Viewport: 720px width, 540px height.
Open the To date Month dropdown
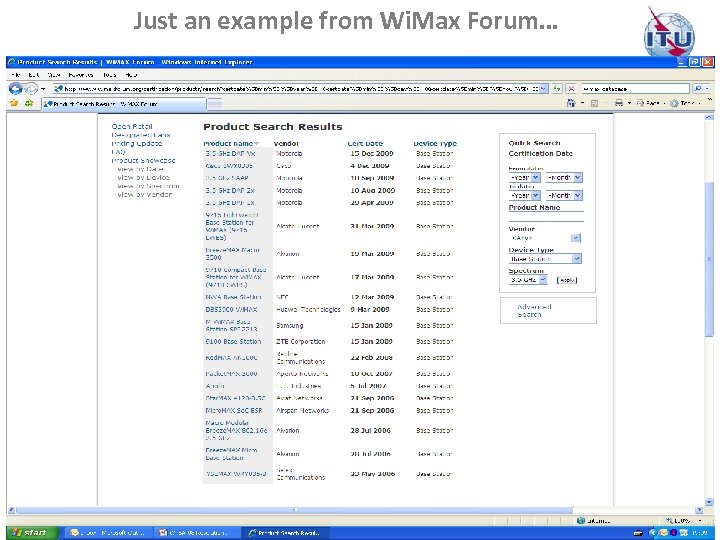564,195
